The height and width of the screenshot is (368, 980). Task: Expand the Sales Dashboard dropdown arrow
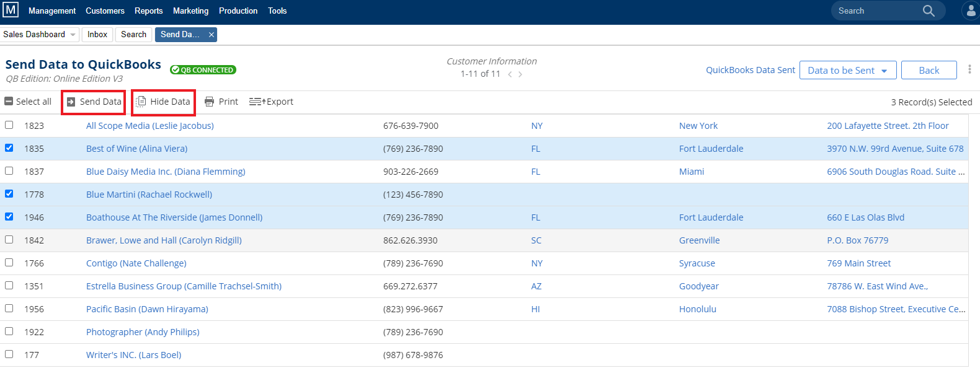pos(73,35)
